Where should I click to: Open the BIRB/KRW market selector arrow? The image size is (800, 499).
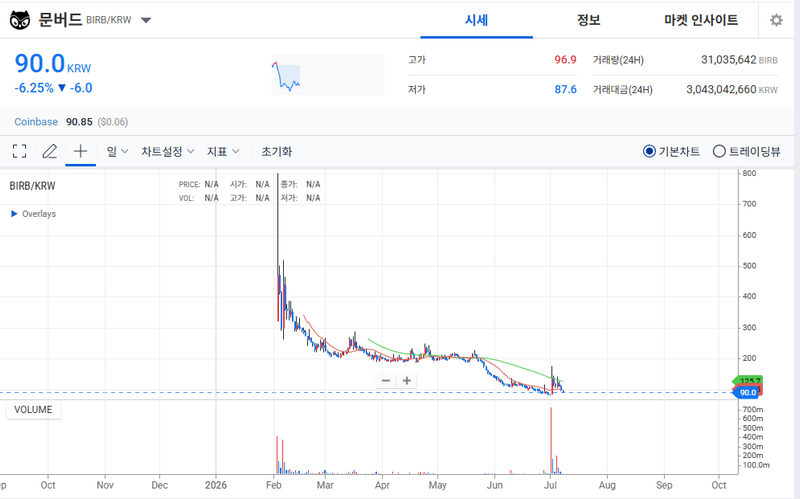[x=146, y=20]
